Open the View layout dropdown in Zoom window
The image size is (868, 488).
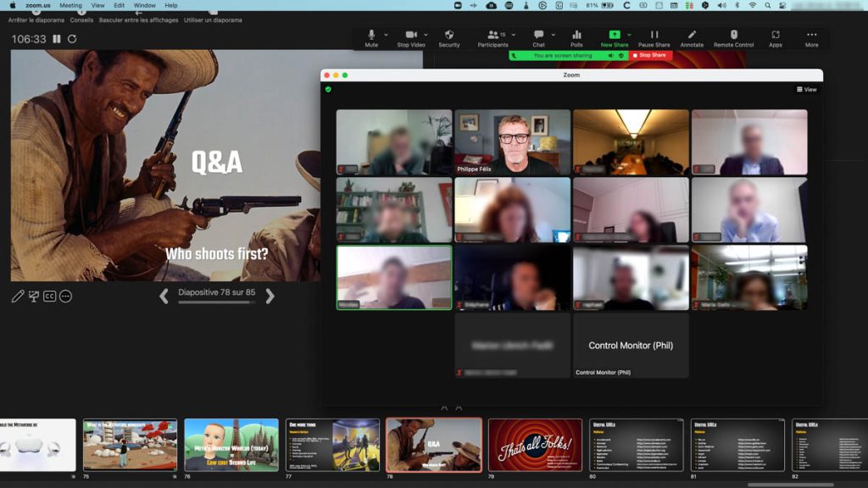[x=807, y=89]
